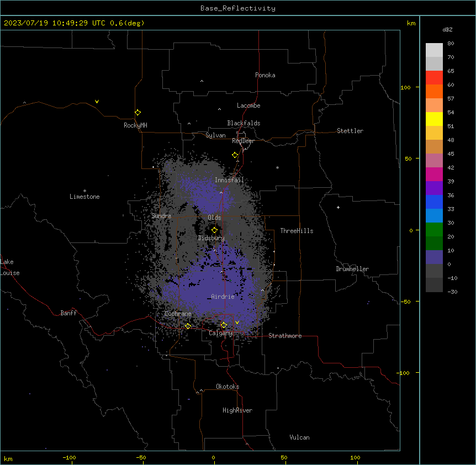This screenshot has height=465, width=476.
Task: Click the RockyMH label
Action: click(x=135, y=125)
